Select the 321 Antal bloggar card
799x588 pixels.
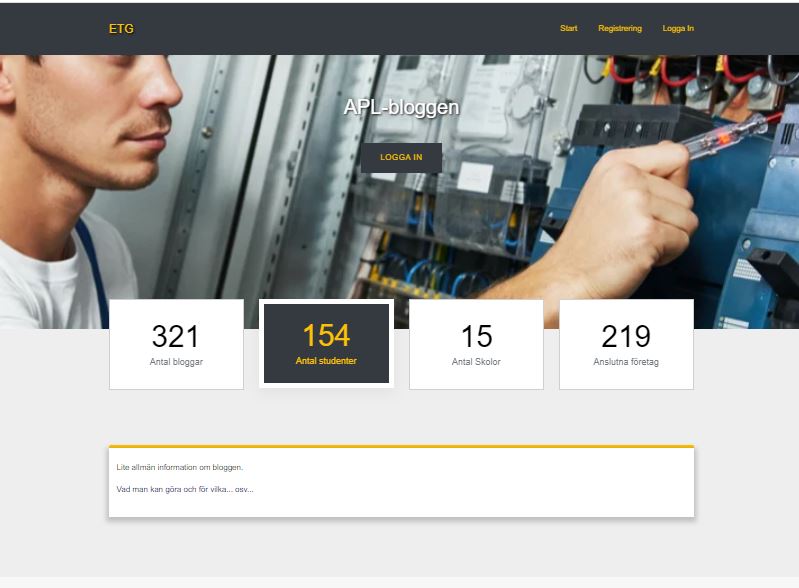tap(176, 344)
